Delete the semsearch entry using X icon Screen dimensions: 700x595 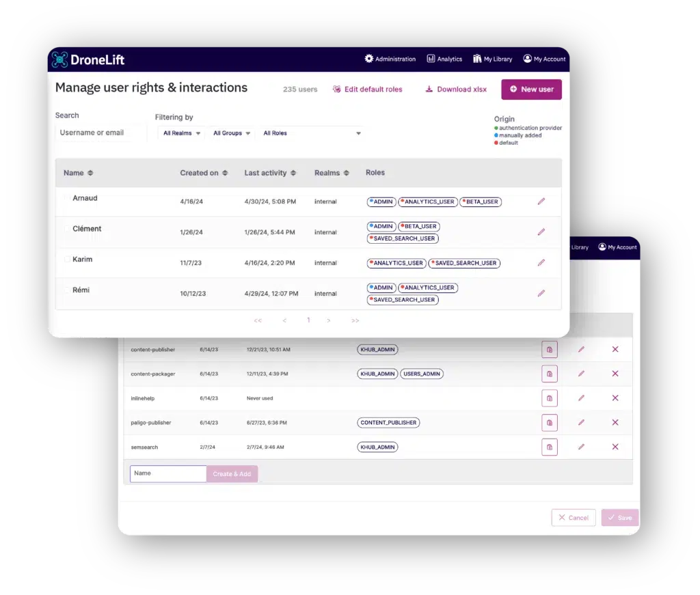(615, 447)
